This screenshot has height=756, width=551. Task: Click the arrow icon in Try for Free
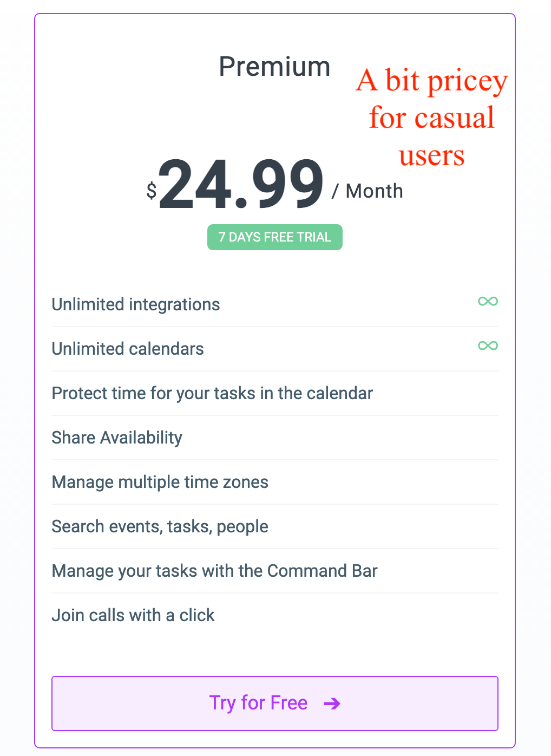coord(332,703)
